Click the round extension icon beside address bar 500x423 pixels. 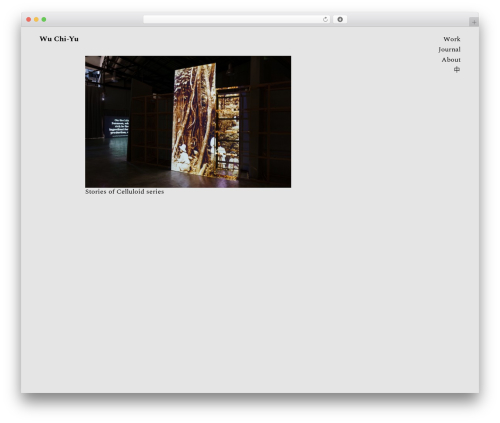(340, 19)
